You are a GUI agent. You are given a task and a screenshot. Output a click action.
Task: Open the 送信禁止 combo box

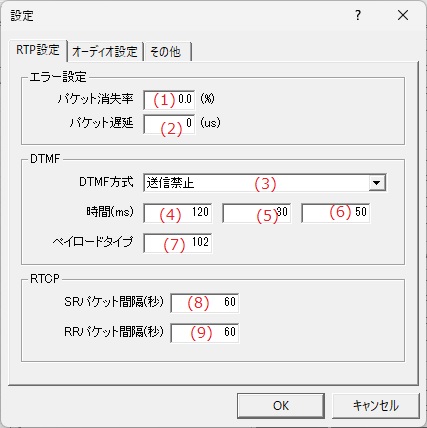(265, 183)
